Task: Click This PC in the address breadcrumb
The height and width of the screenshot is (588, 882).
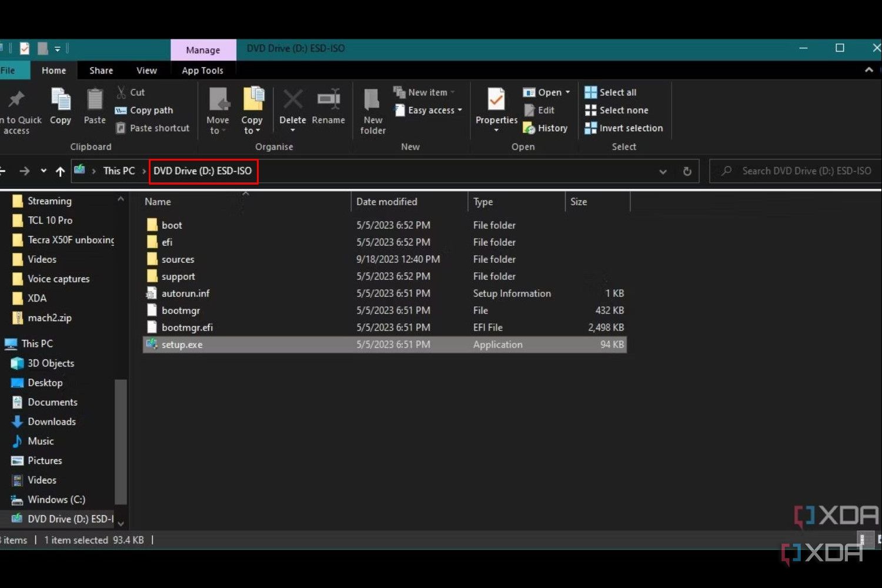Action: coord(119,171)
